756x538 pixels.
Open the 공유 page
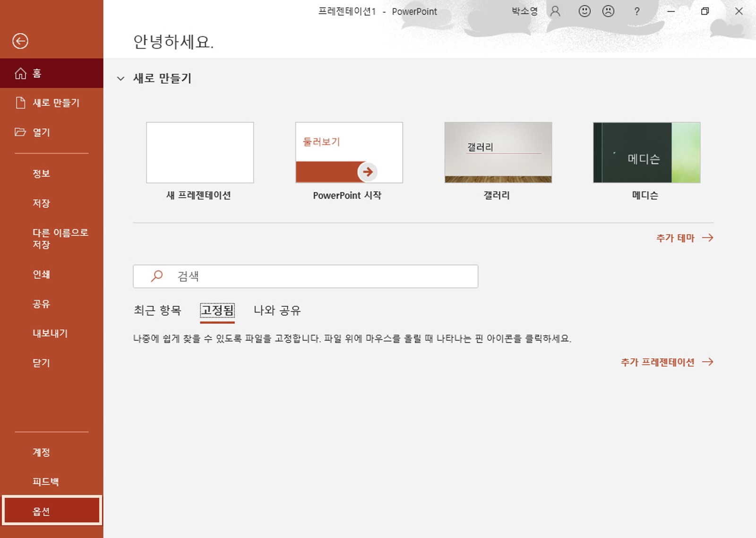(52, 304)
